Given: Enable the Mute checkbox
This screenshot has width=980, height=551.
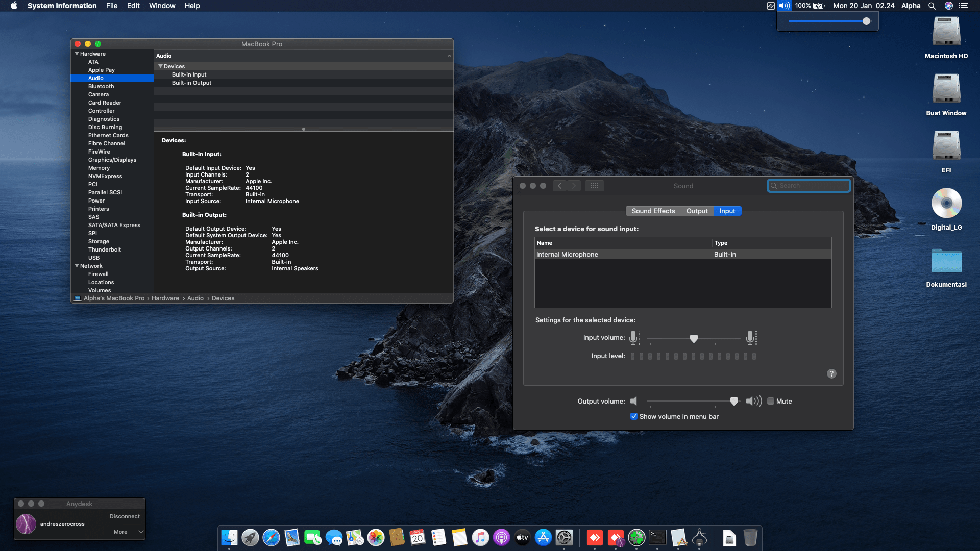Looking at the screenshot, I should point(771,401).
